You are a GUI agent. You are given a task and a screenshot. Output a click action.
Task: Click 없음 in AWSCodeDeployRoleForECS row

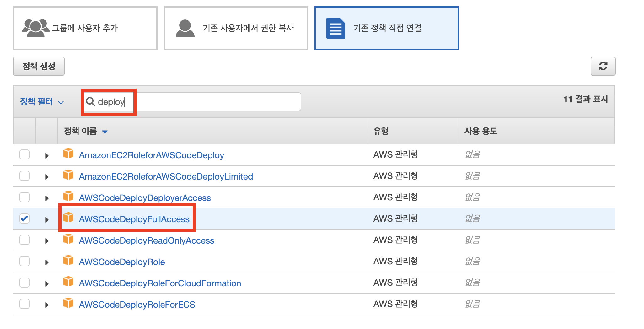click(473, 304)
